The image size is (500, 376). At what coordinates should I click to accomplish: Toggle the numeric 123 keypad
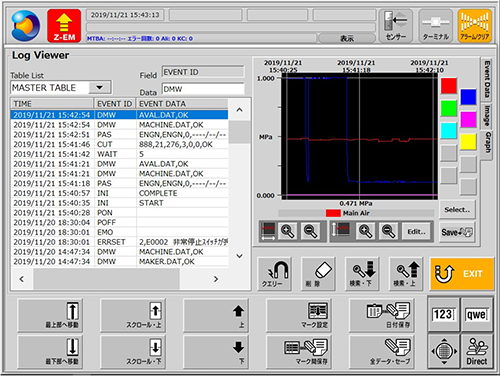tap(443, 314)
